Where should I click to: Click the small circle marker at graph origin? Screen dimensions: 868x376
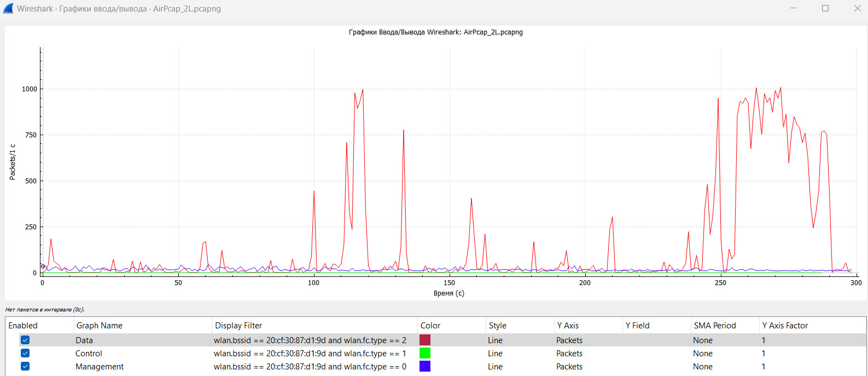coord(43,267)
